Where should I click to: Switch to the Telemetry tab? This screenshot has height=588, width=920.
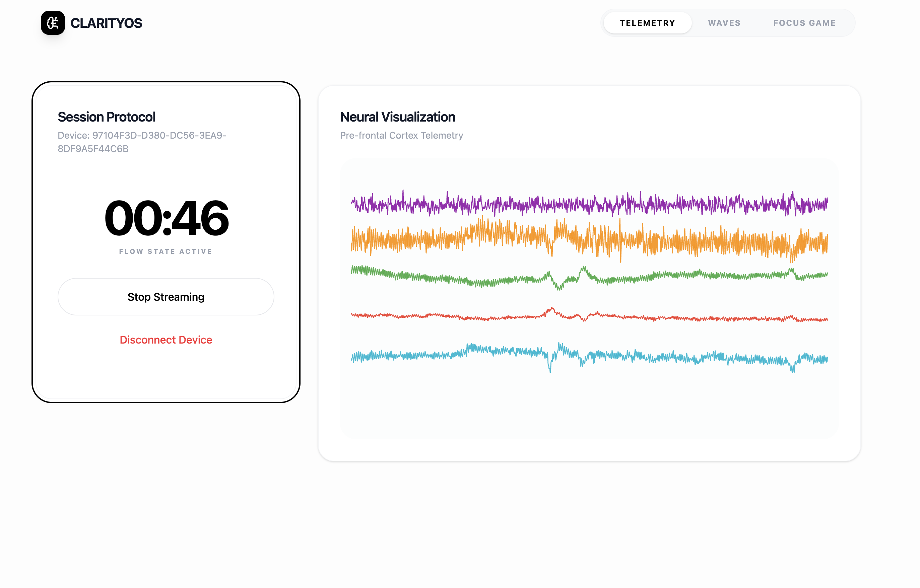click(x=647, y=23)
